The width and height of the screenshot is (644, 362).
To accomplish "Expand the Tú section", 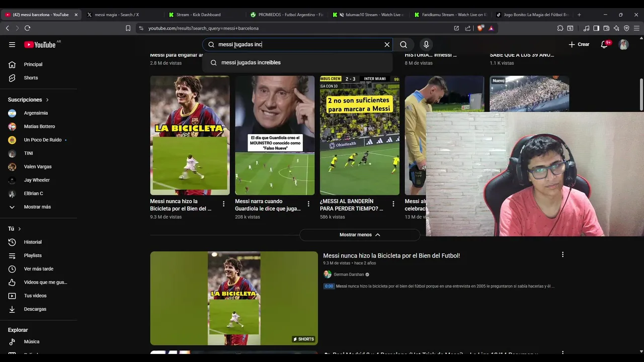I will tap(15, 229).
